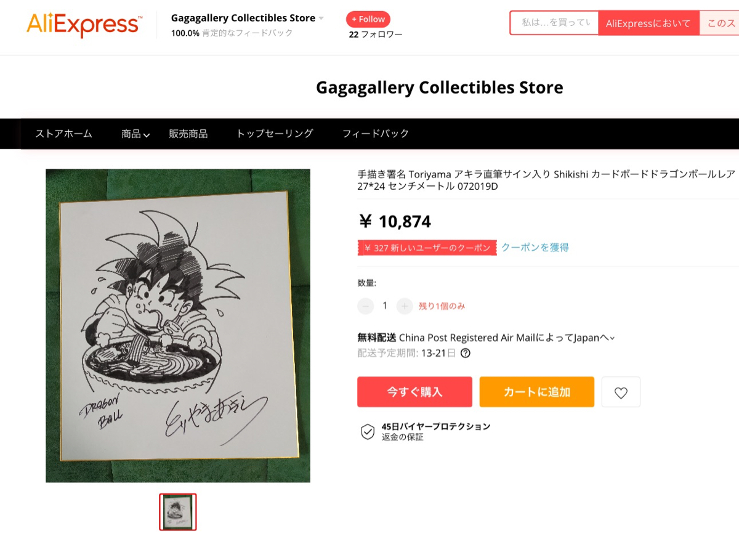Click カートに追加 add to cart button

click(536, 392)
